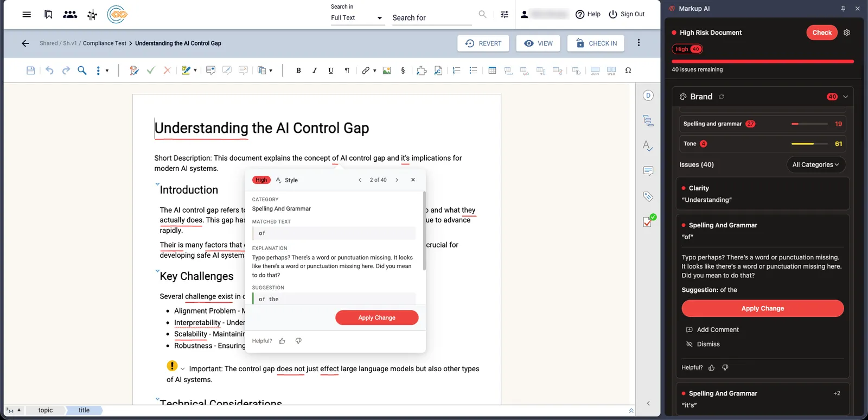Viewport: 868px width, 420px height.
Task: Pin the Markup AI panel
Action: [x=843, y=9]
